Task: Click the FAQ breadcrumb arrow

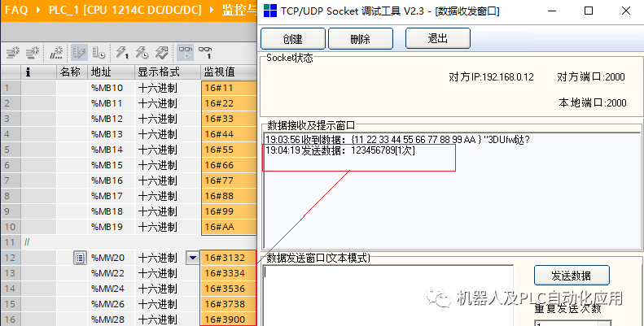Action: [38, 10]
